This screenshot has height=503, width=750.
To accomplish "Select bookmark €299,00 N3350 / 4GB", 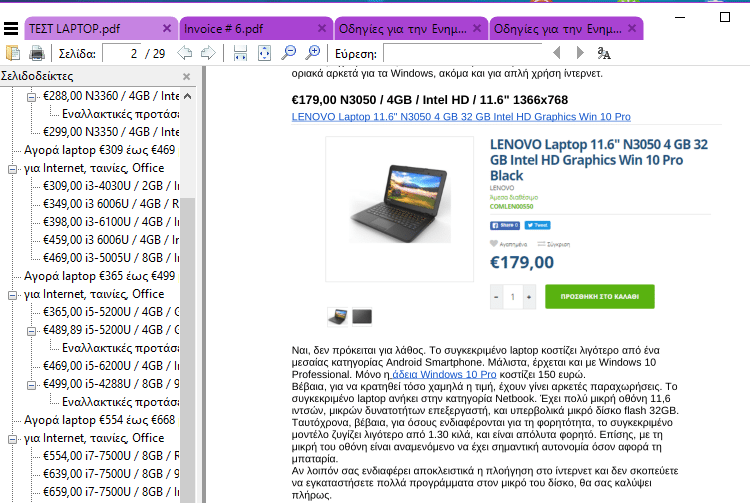I will pos(111,132).
